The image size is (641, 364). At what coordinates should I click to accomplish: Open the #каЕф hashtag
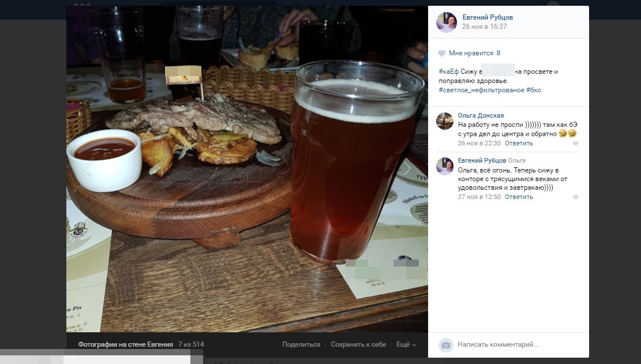(448, 72)
